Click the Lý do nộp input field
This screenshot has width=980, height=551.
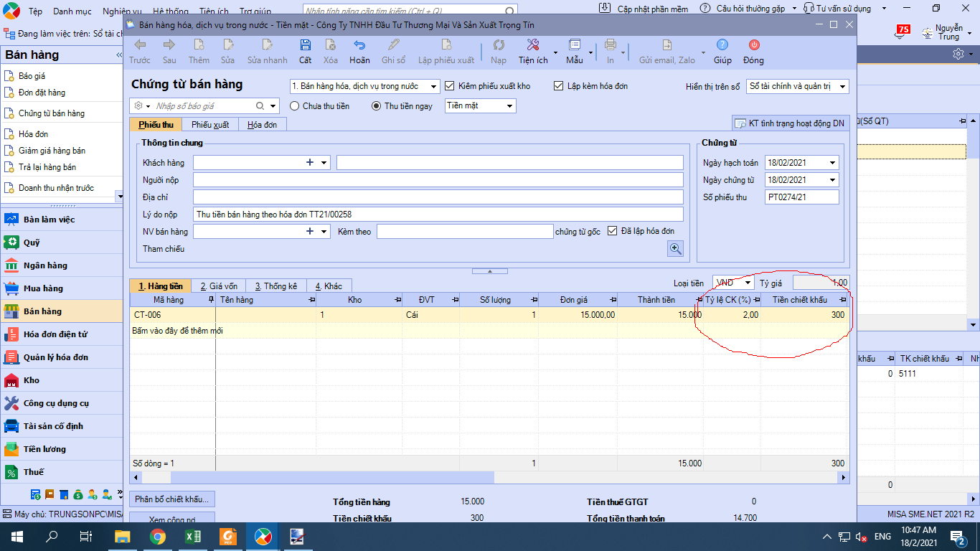tap(438, 215)
